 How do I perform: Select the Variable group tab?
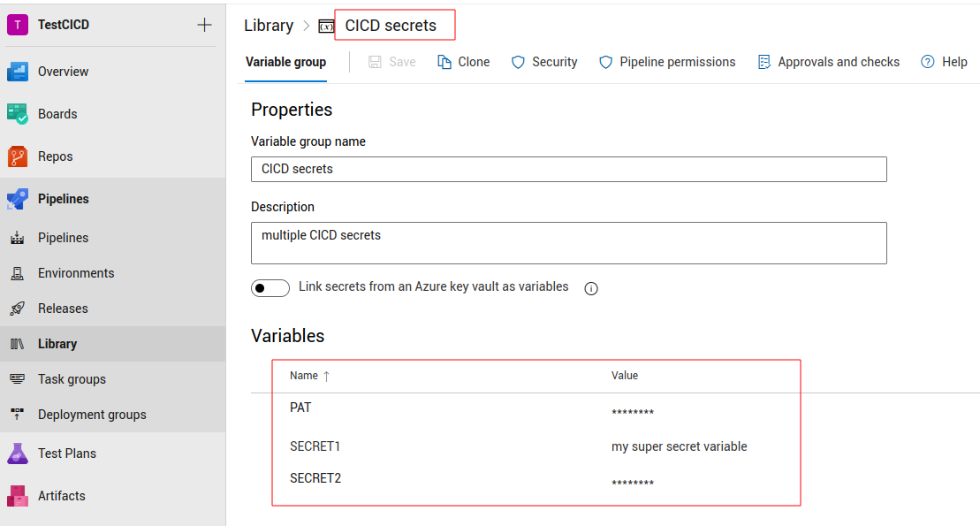coord(285,62)
